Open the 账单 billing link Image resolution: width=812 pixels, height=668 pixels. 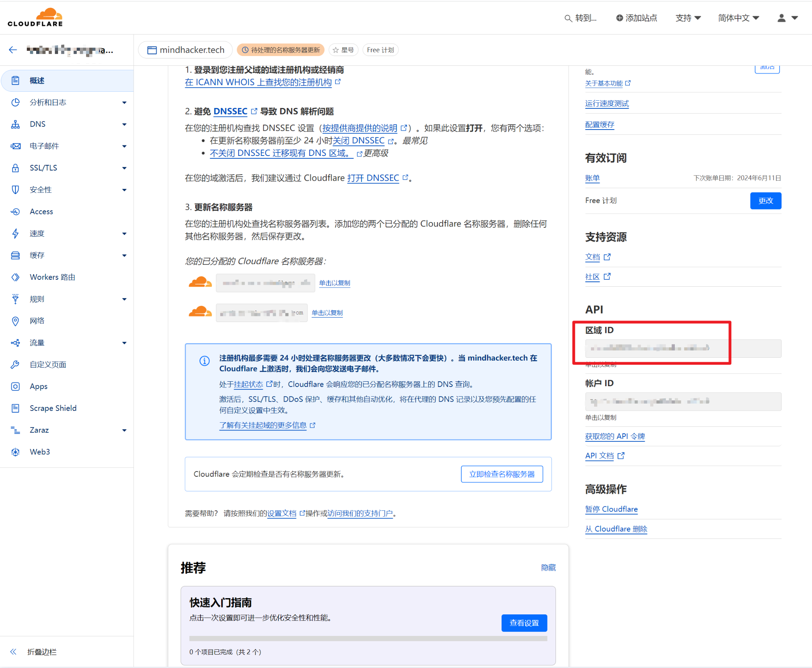tap(592, 178)
